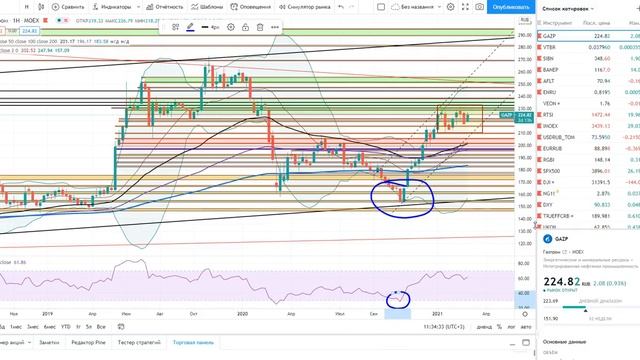Open the Strategy Tester (Тестер стратегий) tab
This screenshot has width=640, height=360.
(x=139, y=342)
